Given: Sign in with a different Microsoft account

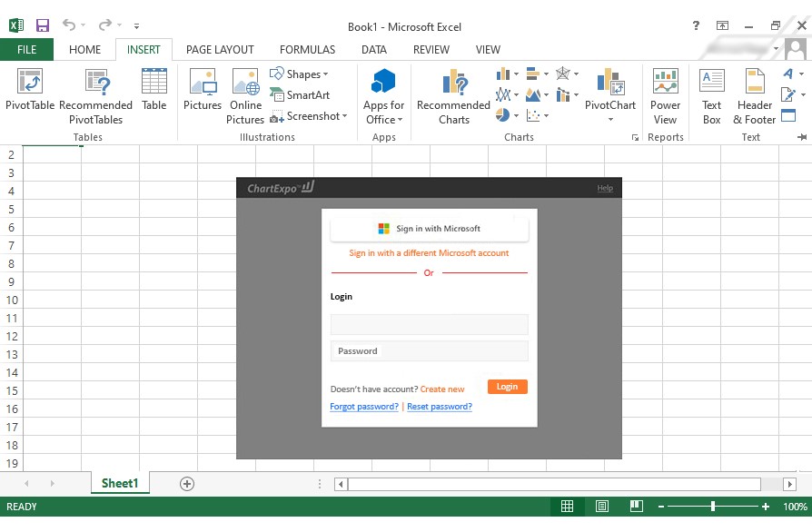Looking at the screenshot, I should click(429, 253).
